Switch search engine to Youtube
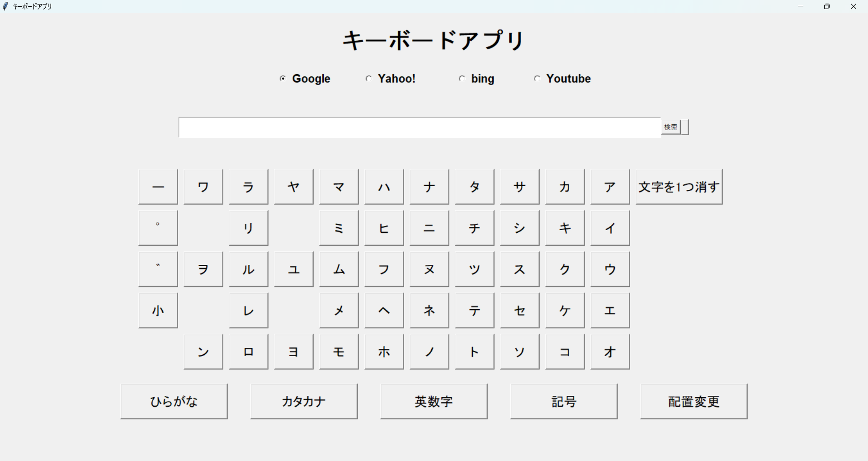Viewport: 868px width, 461px height. pyautogui.click(x=537, y=79)
